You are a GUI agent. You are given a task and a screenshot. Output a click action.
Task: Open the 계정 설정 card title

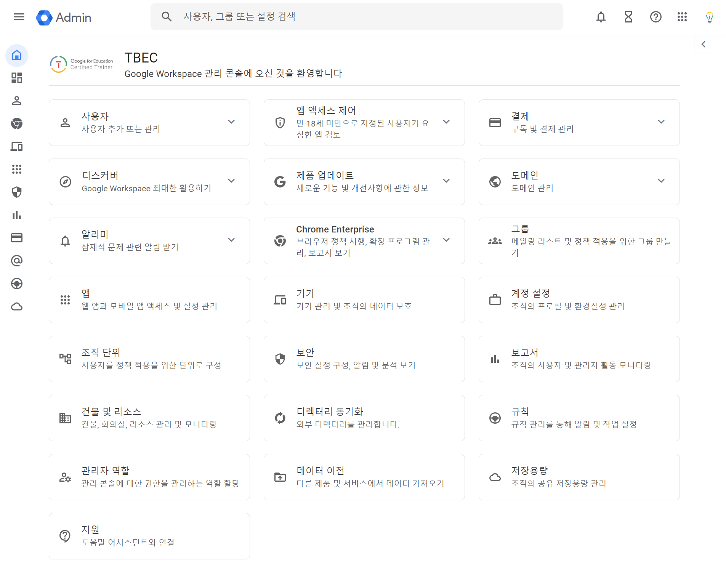[x=530, y=293]
